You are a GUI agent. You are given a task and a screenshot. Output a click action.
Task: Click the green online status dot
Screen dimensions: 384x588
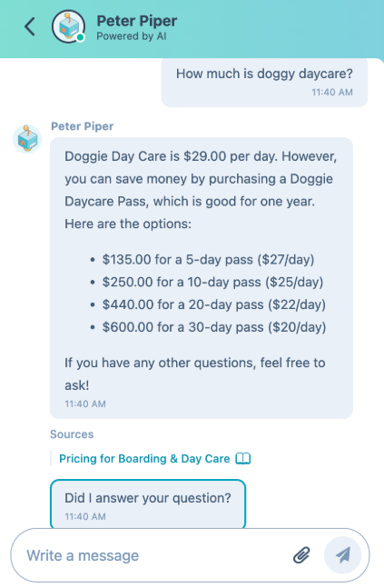click(80, 37)
